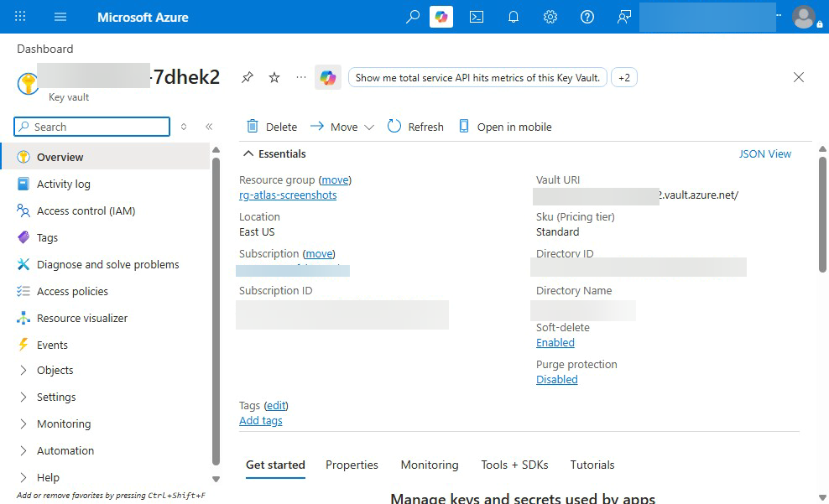Click the Copilot icon beside the suggestion prompt

pos(328,78)
